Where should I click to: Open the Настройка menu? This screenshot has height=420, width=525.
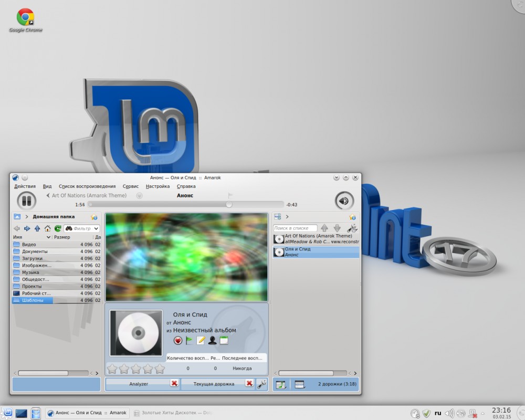pos(157,186)
